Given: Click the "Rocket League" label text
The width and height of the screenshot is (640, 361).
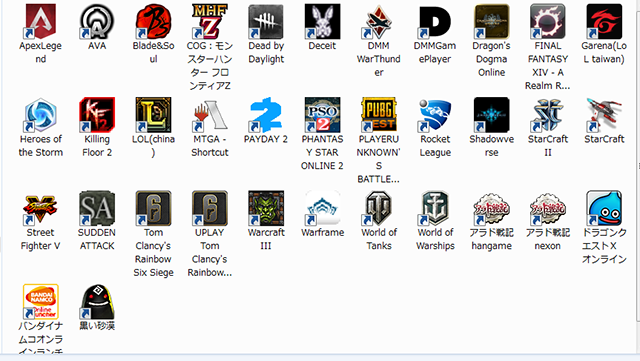Looking at the screenshot, I should click(435, 146).
